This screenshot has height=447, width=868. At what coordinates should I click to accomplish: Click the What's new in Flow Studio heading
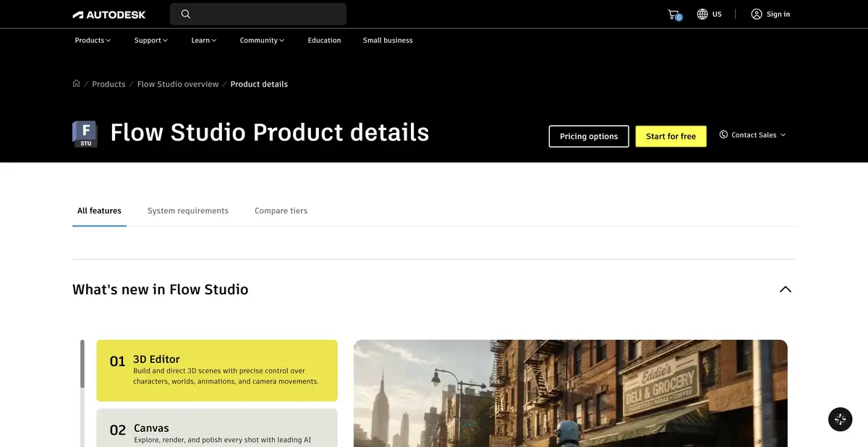pyautogui.click(x=161, y=289)
